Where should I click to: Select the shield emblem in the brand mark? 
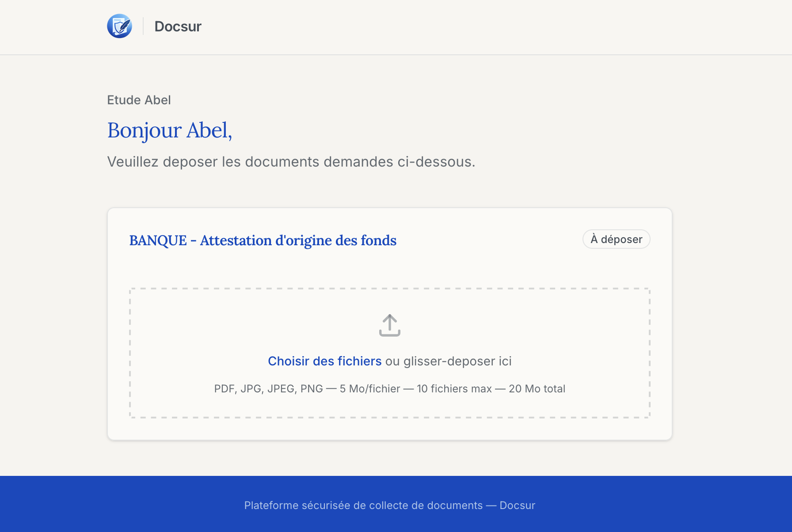pyautogui.click(x=118, y=27)
